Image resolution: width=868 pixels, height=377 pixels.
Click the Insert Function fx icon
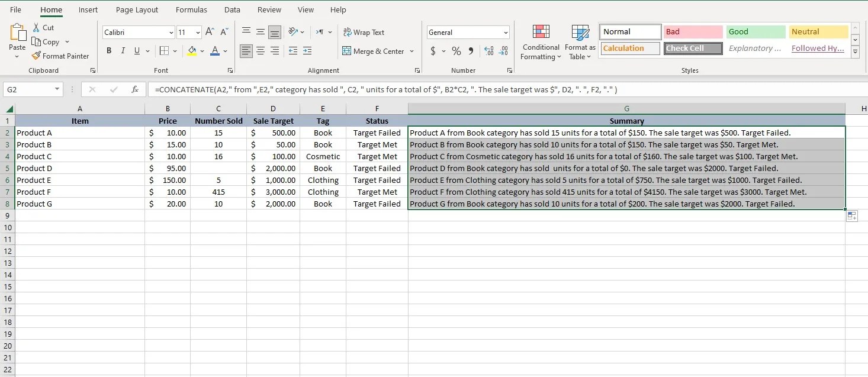(x=135, y=89)
